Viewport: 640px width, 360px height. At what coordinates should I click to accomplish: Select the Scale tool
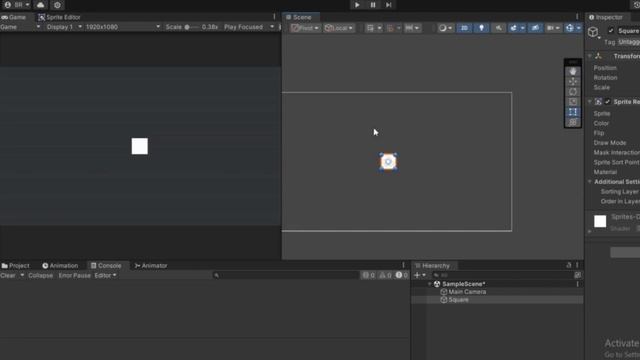coord(573,102)
